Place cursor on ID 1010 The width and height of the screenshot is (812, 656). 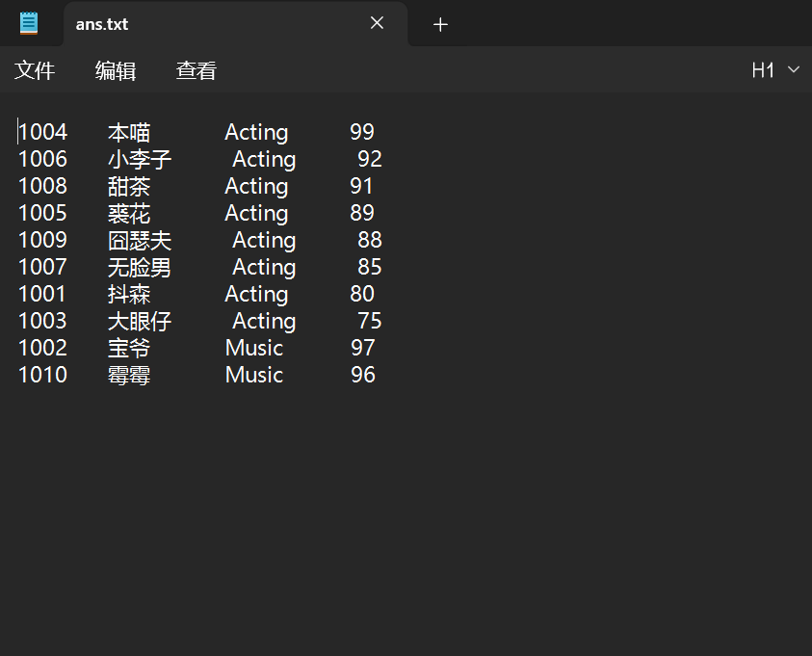pos(43,375)
